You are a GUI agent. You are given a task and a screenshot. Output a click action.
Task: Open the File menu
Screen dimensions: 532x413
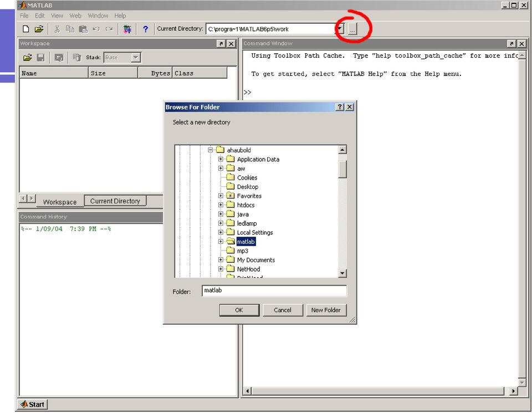pos(24,16)
